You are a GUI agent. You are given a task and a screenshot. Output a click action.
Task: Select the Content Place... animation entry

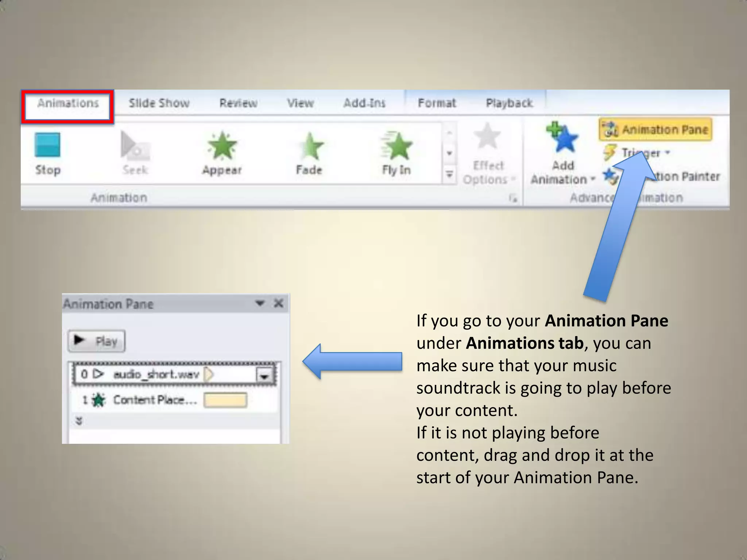tap(174, 400)
